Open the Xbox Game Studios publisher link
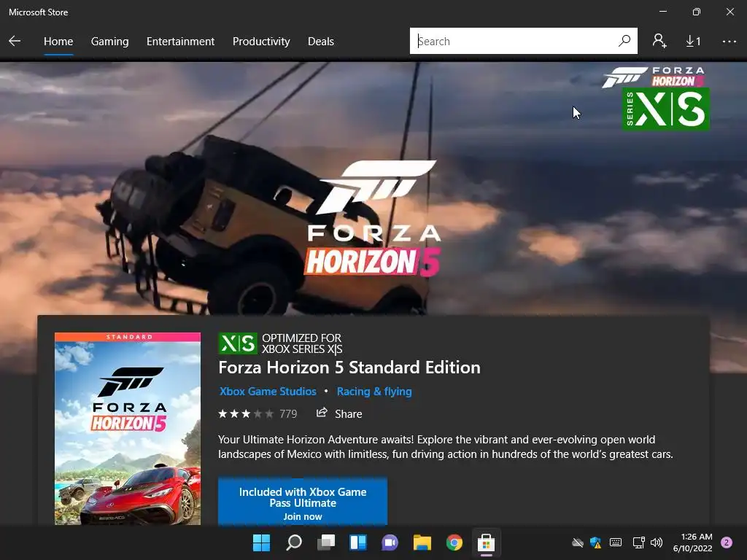 tap(268, 392)
